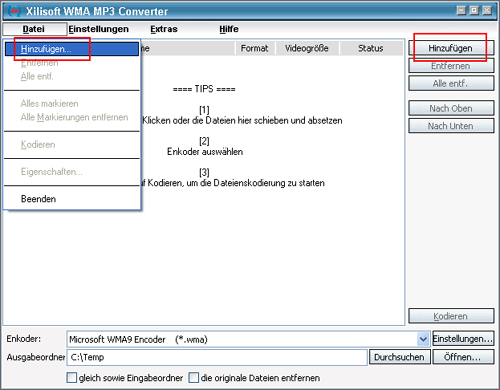
Task: Click the Alle entf. button on the right
Action: click(451, 84)
